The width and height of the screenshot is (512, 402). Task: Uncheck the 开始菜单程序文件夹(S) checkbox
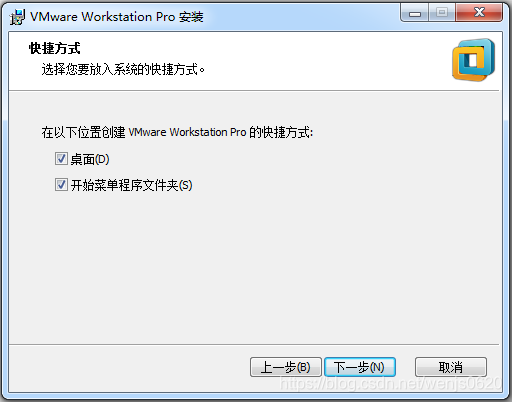(61, 185)
